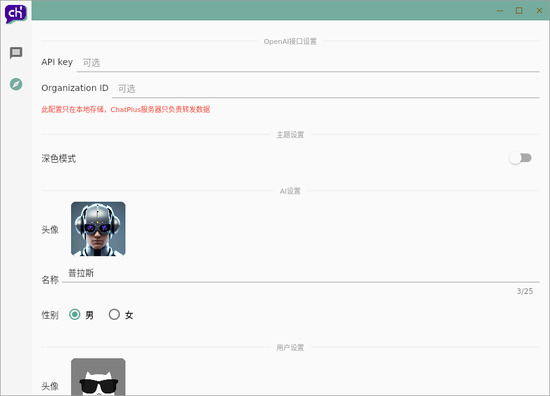Click the 3/25 character counter
550x396 pixels.
(525, 291)
